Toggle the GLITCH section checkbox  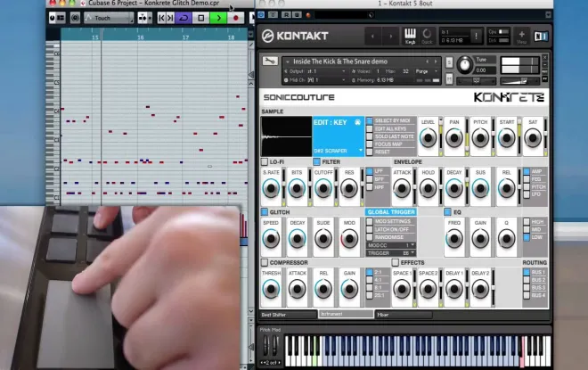[x=265, y=212]
